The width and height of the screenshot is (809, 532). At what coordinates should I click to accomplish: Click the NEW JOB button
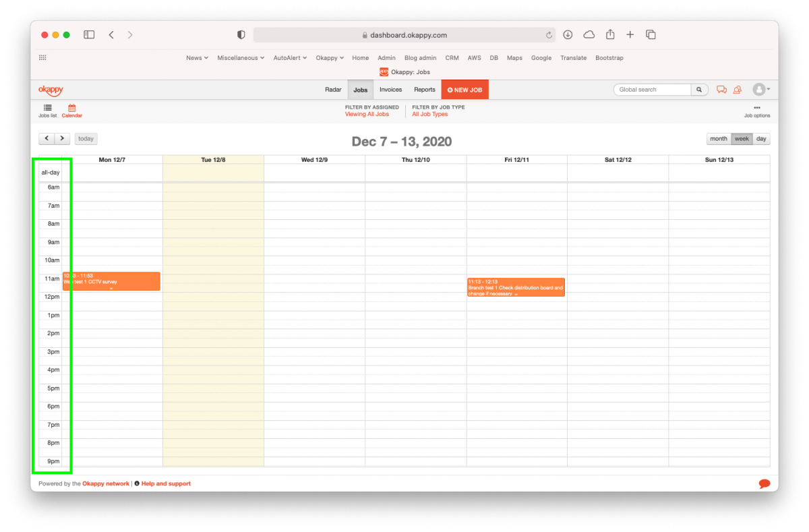click(x=465, y=89)
